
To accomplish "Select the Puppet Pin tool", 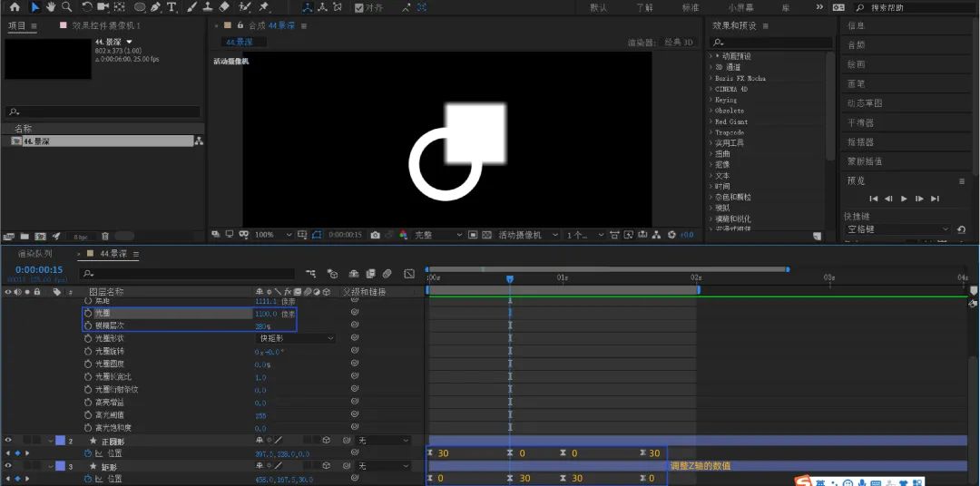I will point(264,7).
